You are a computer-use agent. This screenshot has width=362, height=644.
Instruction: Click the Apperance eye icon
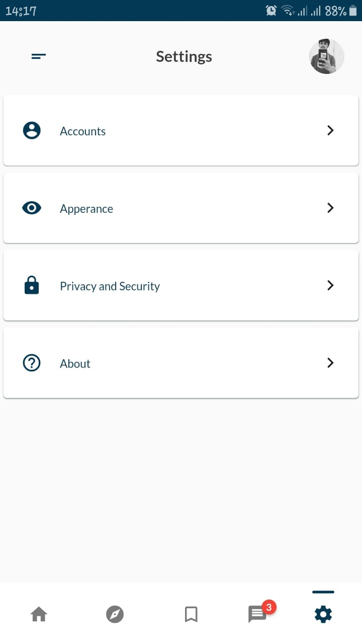click(32, 208)
